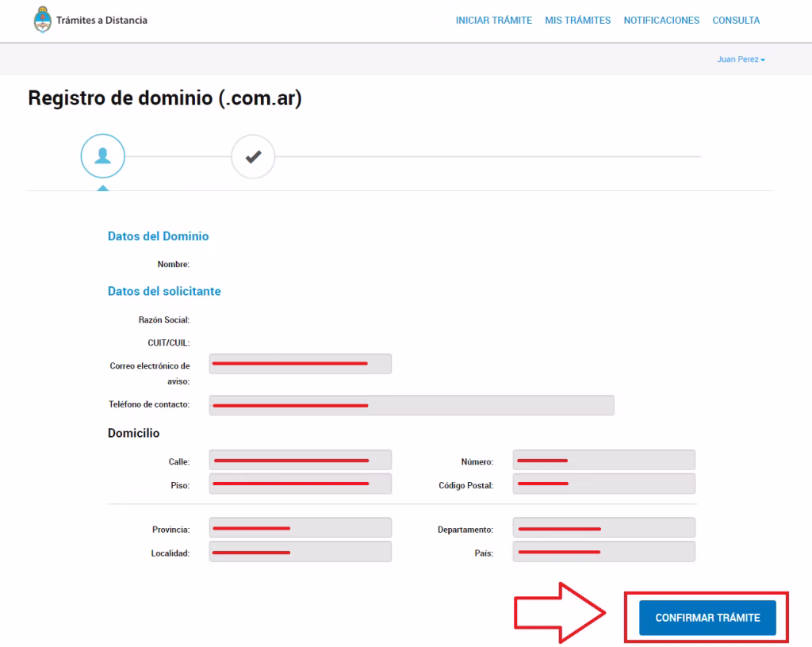
Task: Click the checkmark confirmation step icon
Action: [x=253, y=157]
